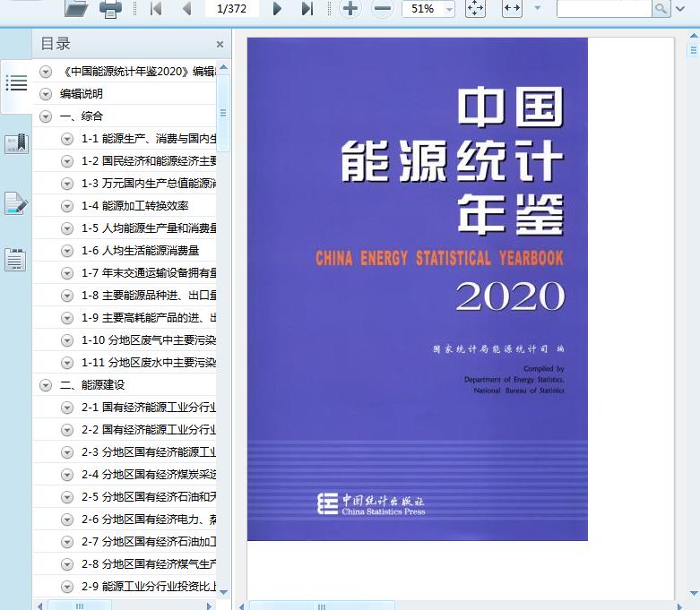Jump to the last page
This screenshot has width=700, height=610.
click(x=307, y=8)
